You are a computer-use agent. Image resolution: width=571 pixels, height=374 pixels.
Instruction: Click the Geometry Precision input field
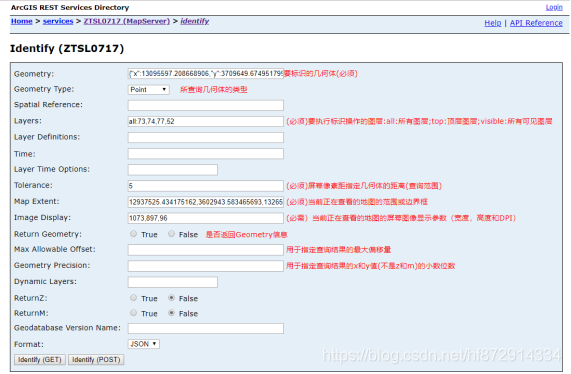[206, 266]
